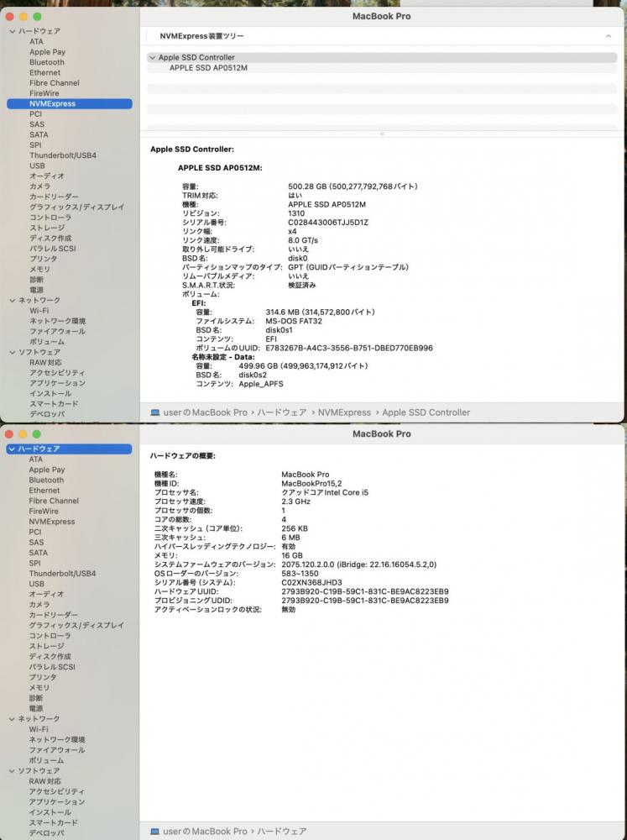627x840 pixels.
Task: Click the laptop icon in bottom window's path bar
Action: (155, 832)
